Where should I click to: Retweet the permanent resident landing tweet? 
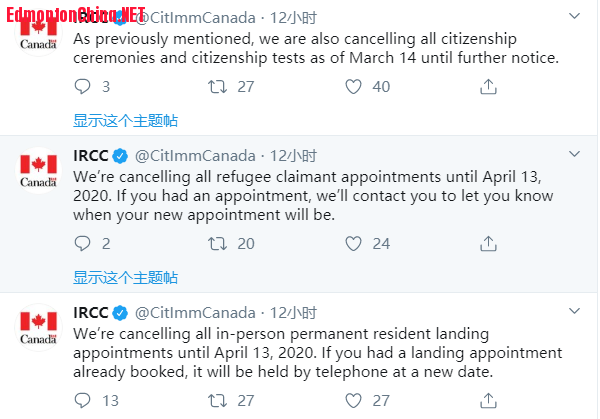(x=217, y=400)
